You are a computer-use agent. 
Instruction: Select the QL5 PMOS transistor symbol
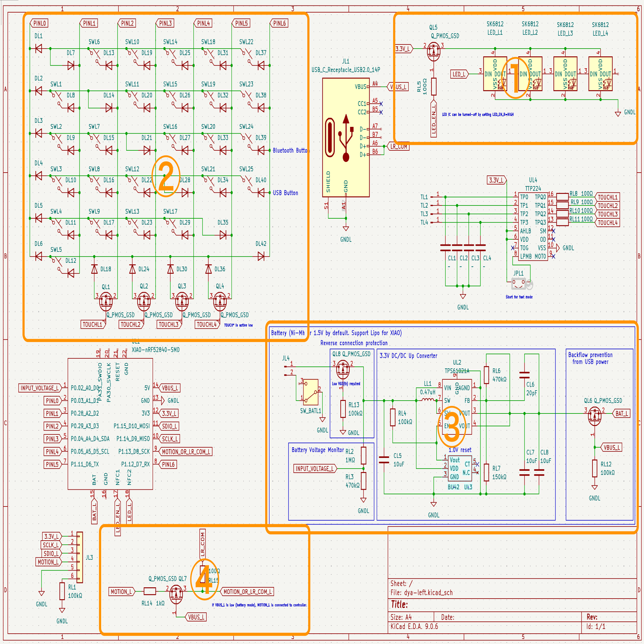(433, 51)
